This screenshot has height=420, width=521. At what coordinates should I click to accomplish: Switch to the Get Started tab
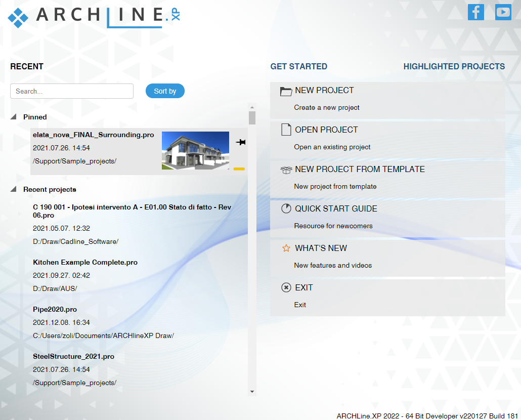coord(298,66)
